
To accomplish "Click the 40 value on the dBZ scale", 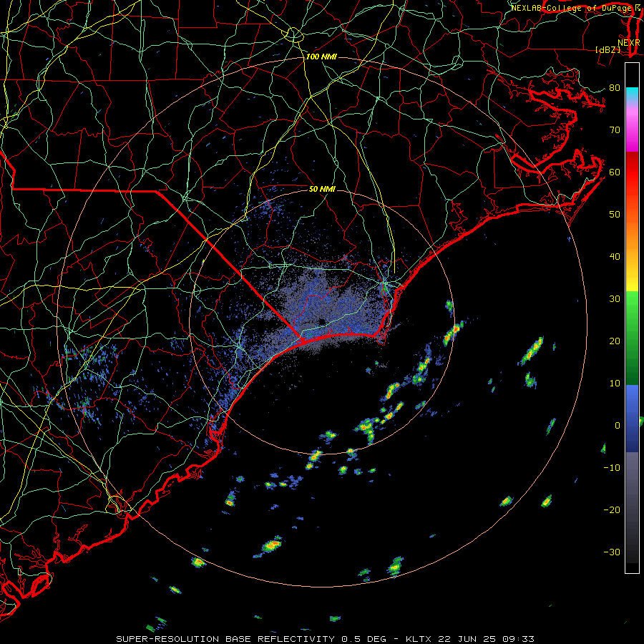I will [615, 257].
